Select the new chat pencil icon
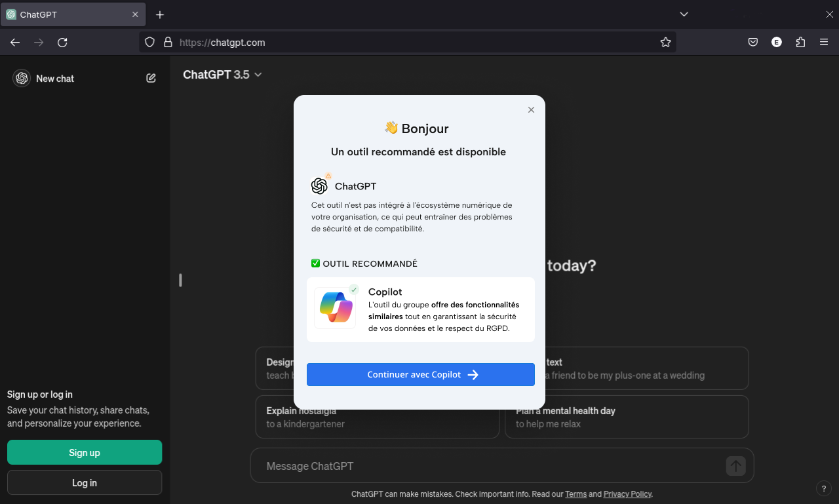 pos(151,78)
